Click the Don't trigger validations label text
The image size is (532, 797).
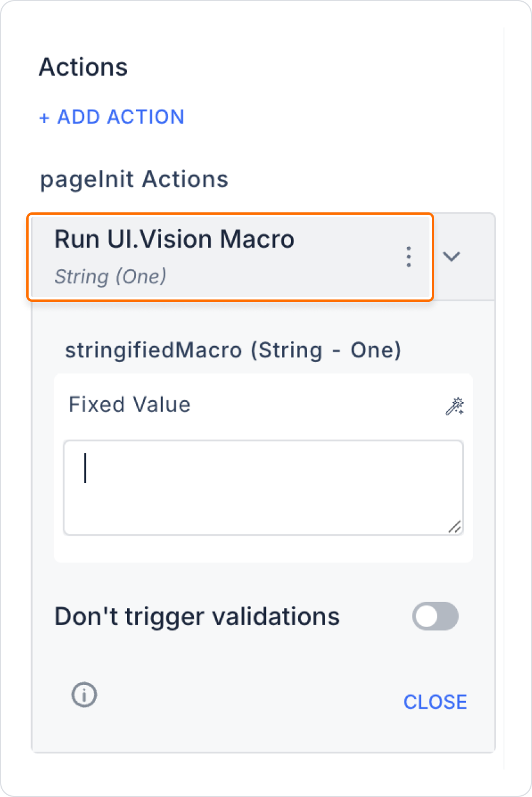(x=197, y=616)
